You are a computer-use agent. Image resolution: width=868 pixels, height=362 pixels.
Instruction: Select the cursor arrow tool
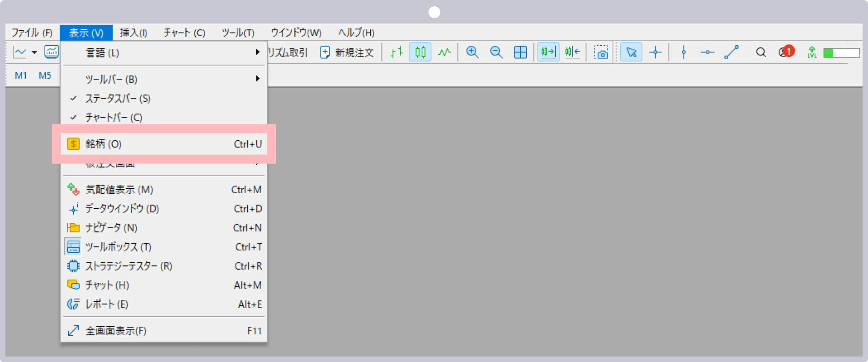click(x=631, y=52)
